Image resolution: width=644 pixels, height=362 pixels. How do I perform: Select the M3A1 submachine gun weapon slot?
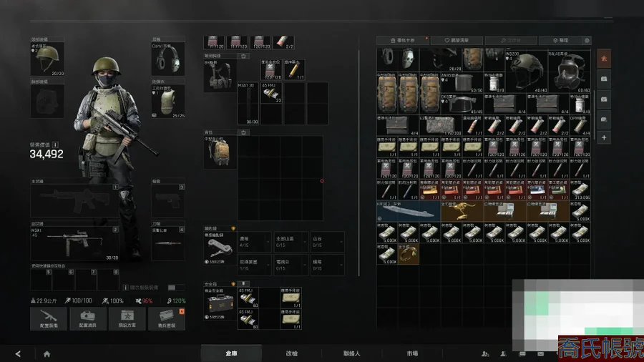coord(74,244)
